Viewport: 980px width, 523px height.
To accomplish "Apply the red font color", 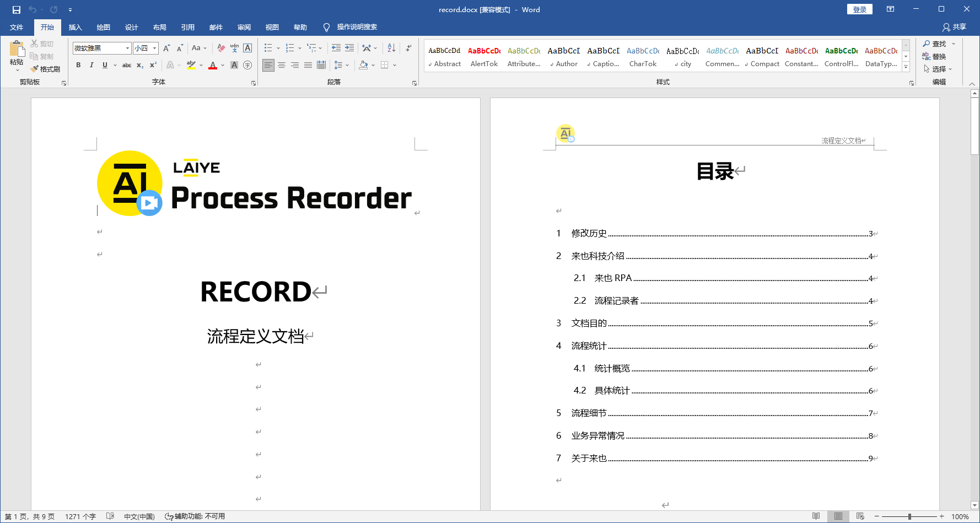I will [213, 65].
